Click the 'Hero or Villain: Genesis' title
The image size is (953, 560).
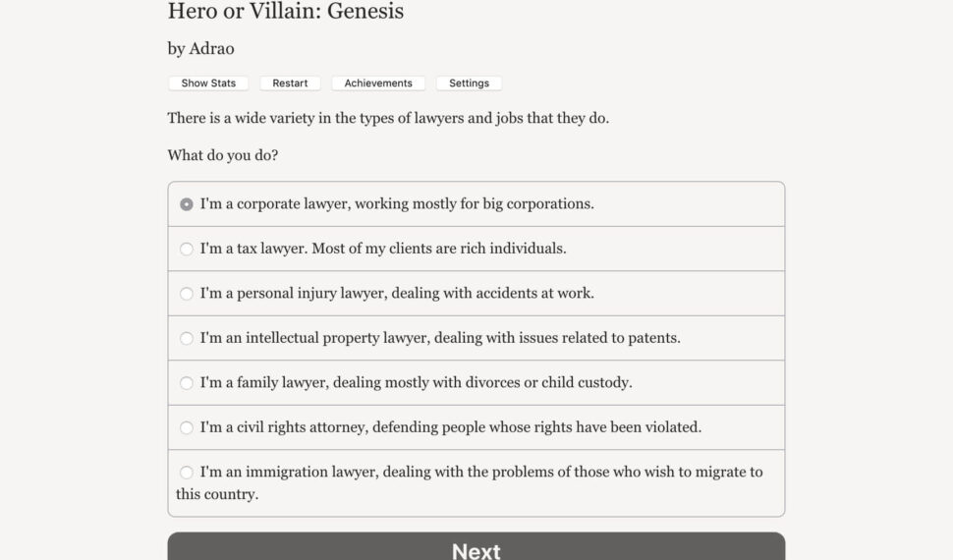click(286, 12)
